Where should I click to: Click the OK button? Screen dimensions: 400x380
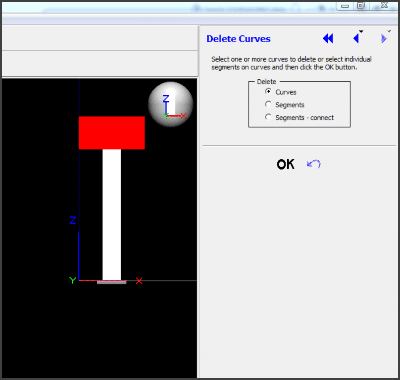(x=285, y=164)
